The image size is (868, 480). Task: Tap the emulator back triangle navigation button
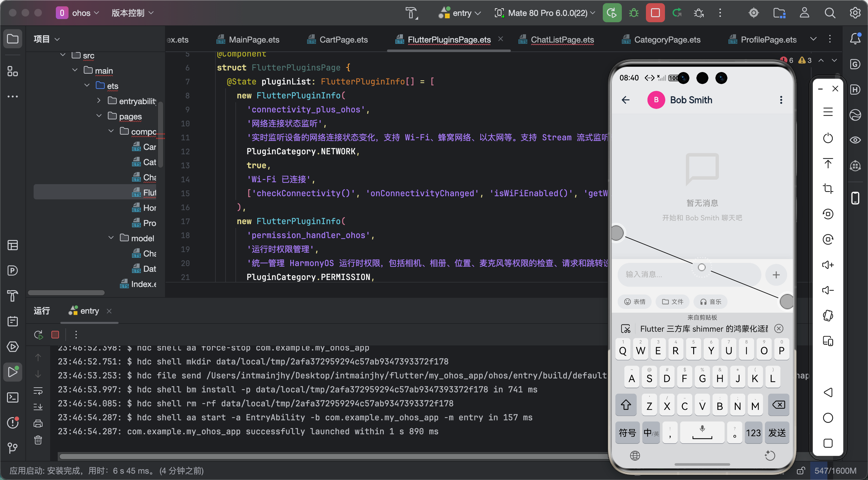[828, 392]
